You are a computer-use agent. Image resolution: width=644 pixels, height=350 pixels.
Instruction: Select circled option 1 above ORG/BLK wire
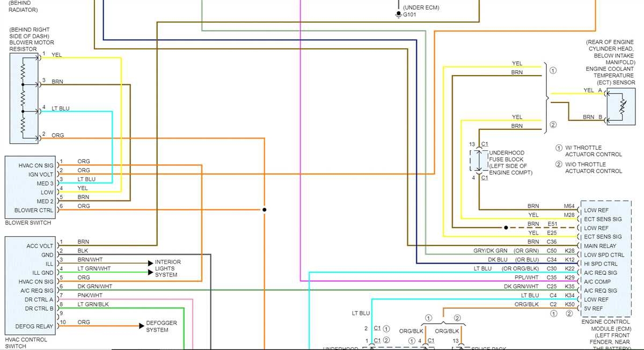tap(429, 318)
